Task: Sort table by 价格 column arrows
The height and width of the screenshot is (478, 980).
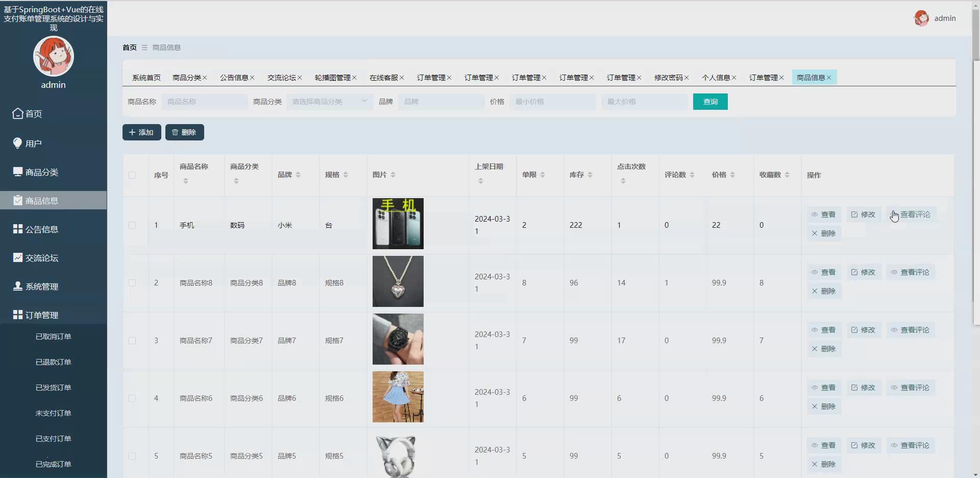Action: point(732,175)
